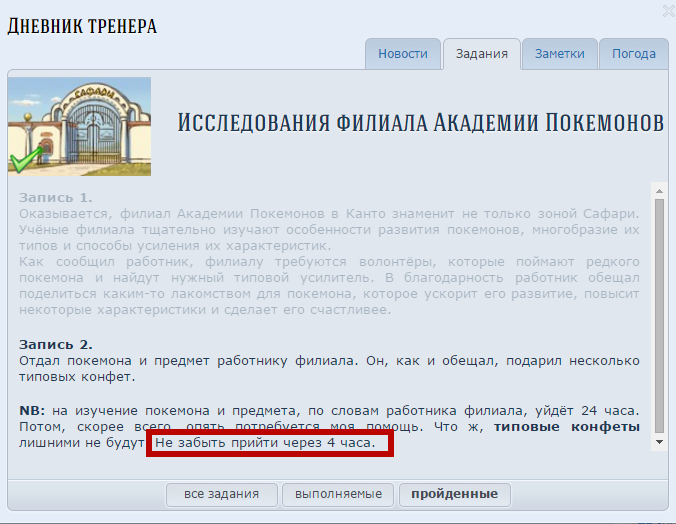Switch to the Задания tab
This screenshot has width=676, height=524.
[x=482, y=54]
